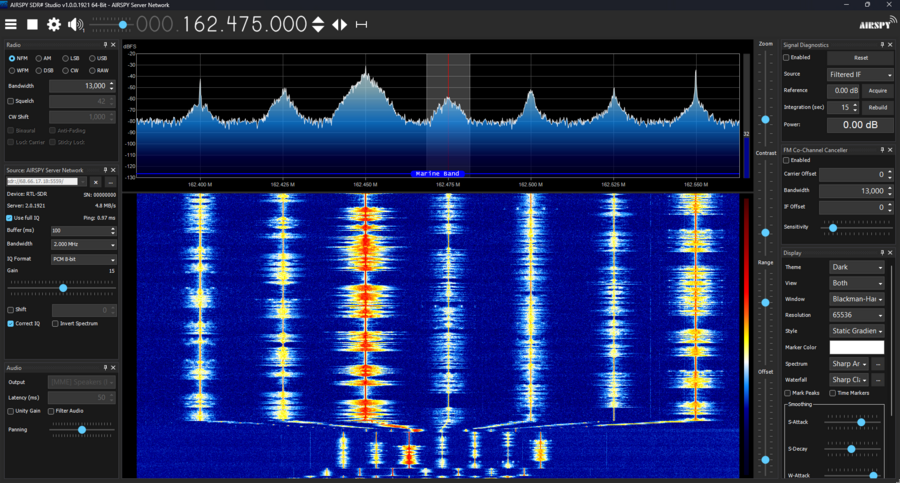The image size is (900, 483).
Task: Close the Signal Diagnostics panel
Action: pyautogui.click(x=890, y=45)
